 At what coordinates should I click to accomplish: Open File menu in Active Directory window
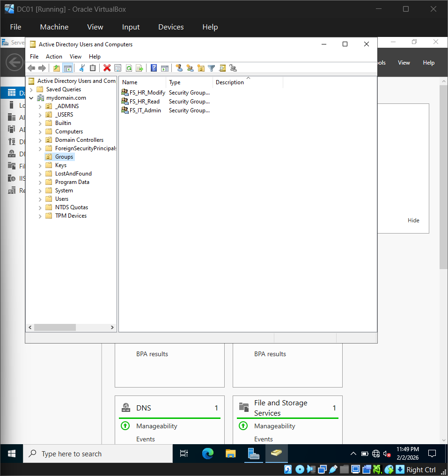point(34,57)
